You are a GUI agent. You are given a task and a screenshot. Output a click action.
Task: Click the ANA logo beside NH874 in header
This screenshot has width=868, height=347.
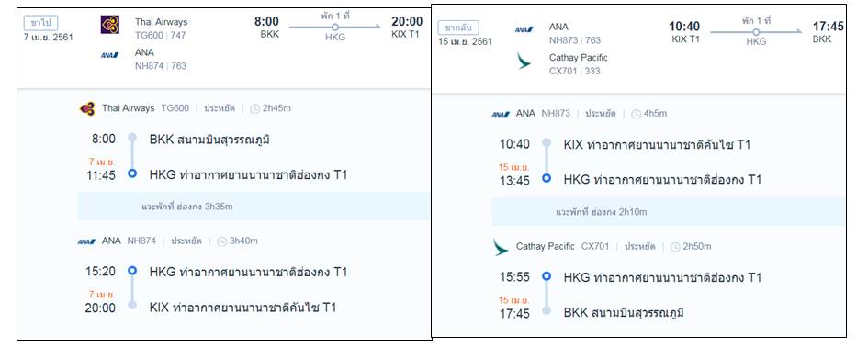[x=109, y=55]
